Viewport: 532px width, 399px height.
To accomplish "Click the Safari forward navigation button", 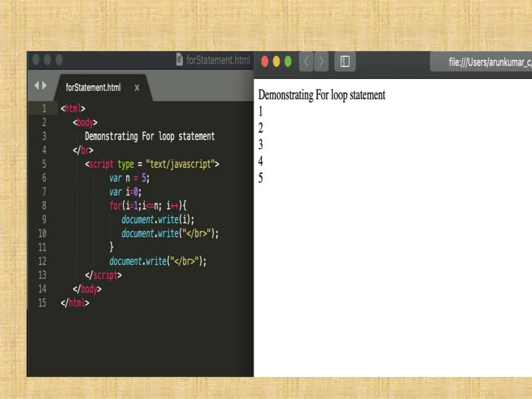I will point(321,62).
